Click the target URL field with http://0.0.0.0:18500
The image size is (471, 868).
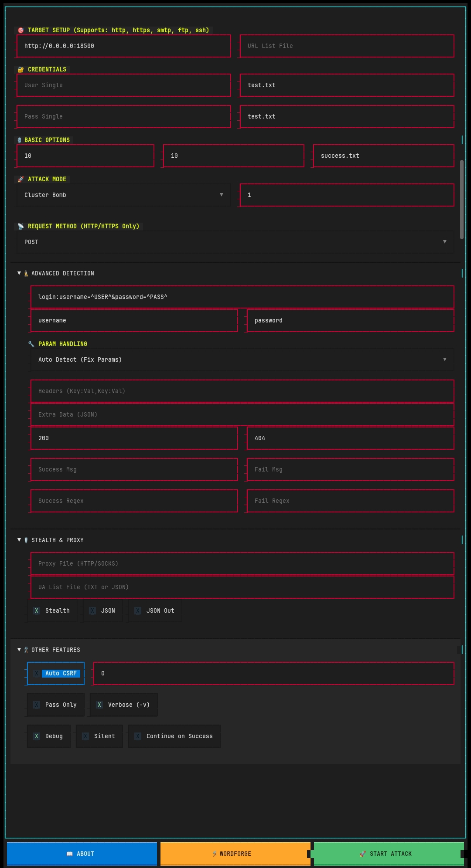124,46
